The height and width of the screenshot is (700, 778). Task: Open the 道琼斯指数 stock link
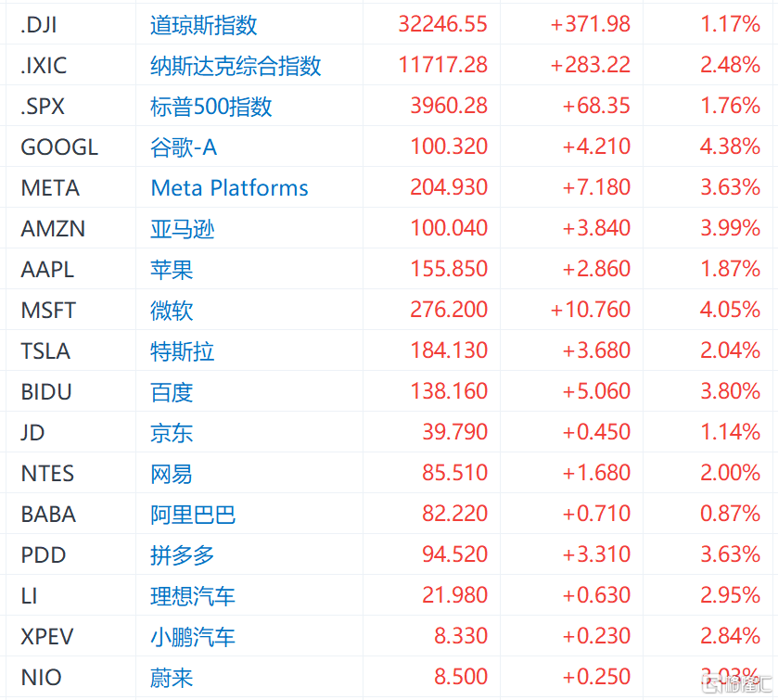pyautogui.click(x=203, y=25)
